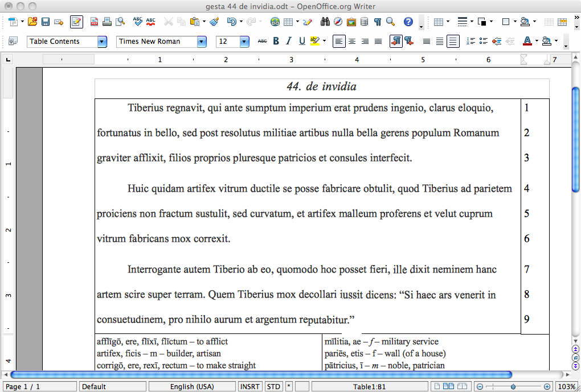Screen dimensions: 581x392
Task: Click the Format Paintbrush icon
Action: (214, 22)
